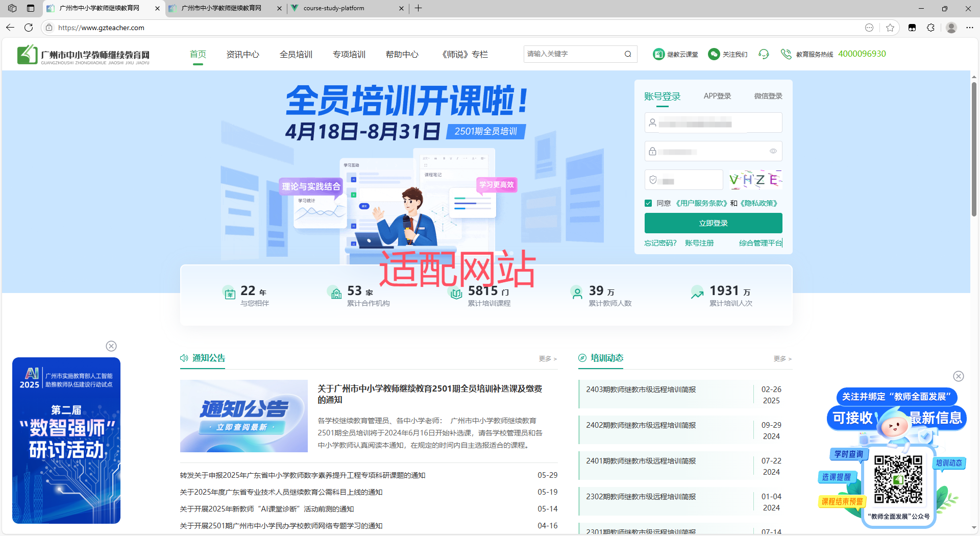Click the browser address bar URL

pyautogui.click(x=101, y=28)
